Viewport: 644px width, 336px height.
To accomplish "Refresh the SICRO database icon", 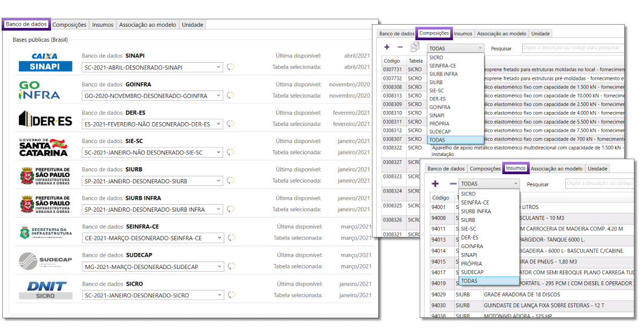I will pos(231,295).
